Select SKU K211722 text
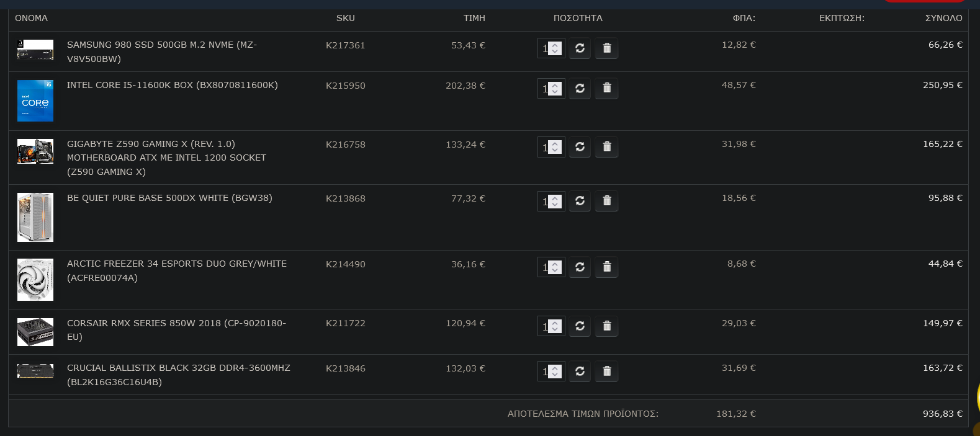The height and width of the screenshot is (436, 980). 346,323
